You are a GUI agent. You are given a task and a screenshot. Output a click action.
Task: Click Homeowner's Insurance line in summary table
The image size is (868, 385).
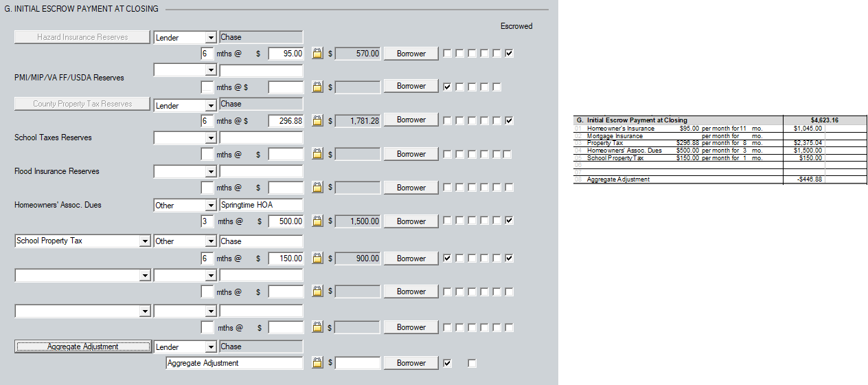point(621,129)
